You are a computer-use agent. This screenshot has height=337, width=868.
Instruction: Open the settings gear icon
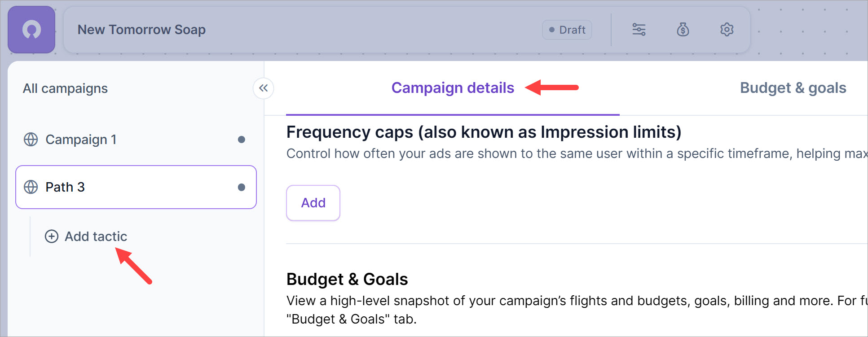(727, 30)
